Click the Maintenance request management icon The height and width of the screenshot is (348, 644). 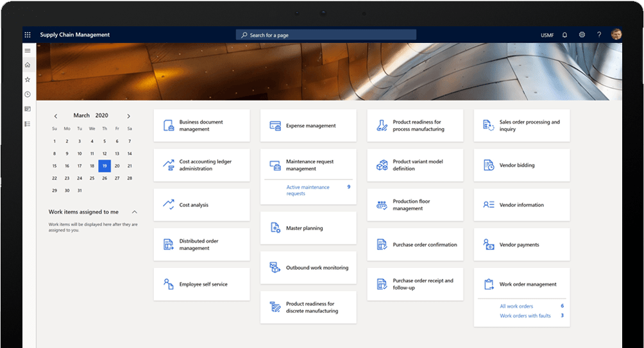[x=275, y=165]
